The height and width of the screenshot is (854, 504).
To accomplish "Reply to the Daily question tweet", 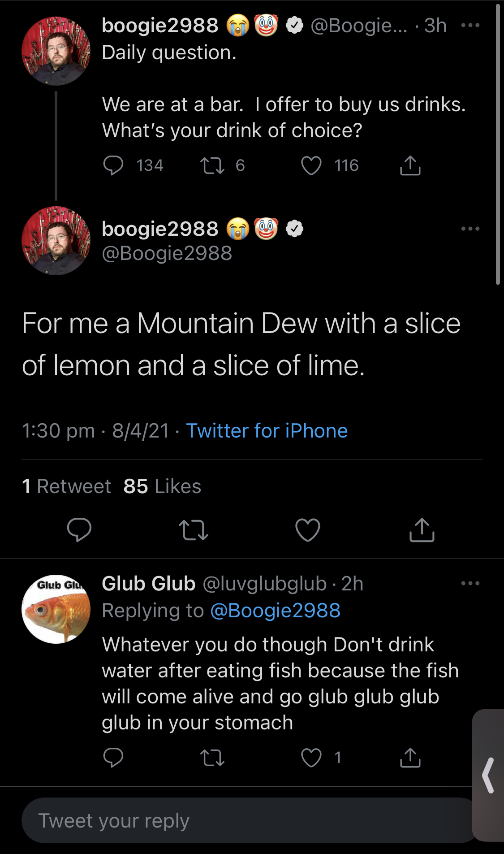I will click(x=113, y=165).
